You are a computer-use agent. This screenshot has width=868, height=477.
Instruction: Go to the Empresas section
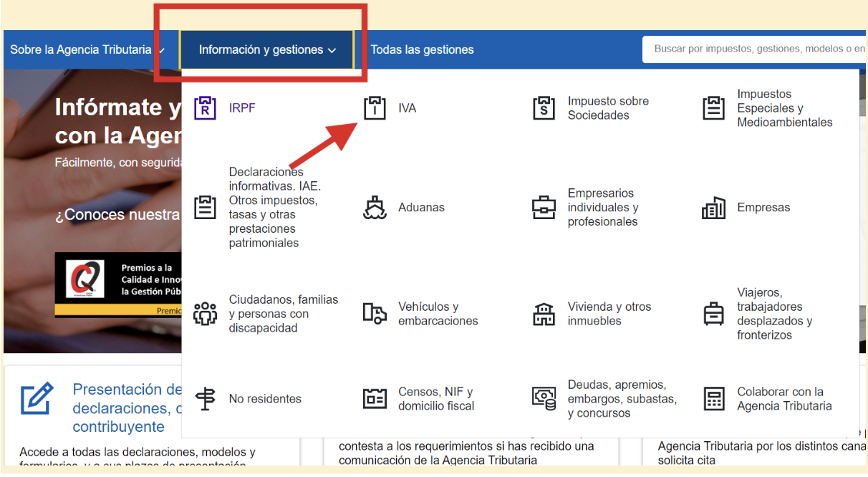(x=763, y=207)
